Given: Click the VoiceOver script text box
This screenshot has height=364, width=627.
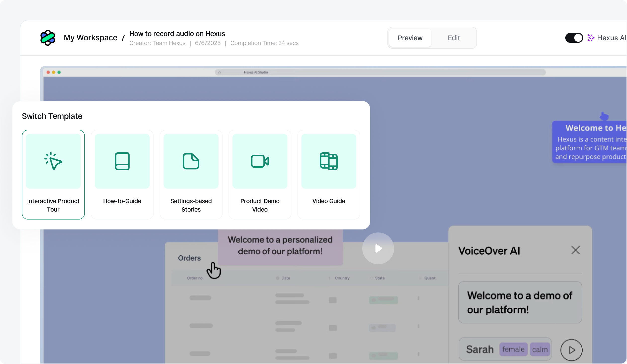Looking at the screenshot, I should (520, 302).
